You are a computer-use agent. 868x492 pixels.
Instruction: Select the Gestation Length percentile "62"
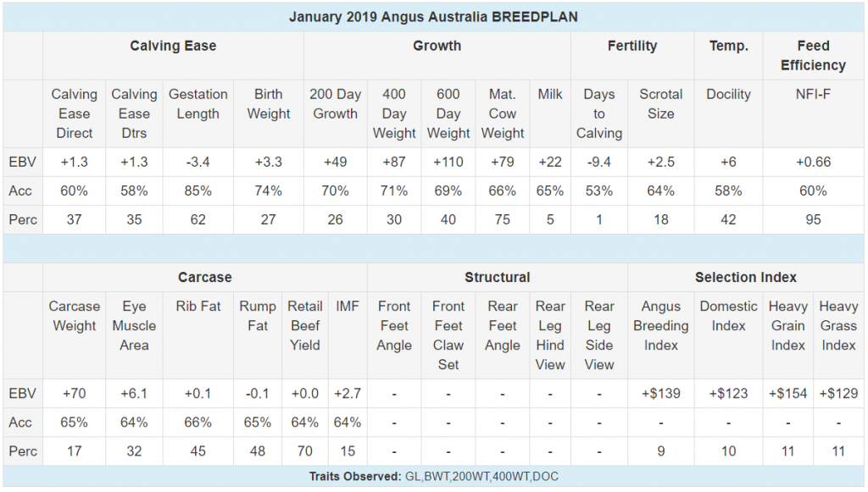[x=198, y=219]
